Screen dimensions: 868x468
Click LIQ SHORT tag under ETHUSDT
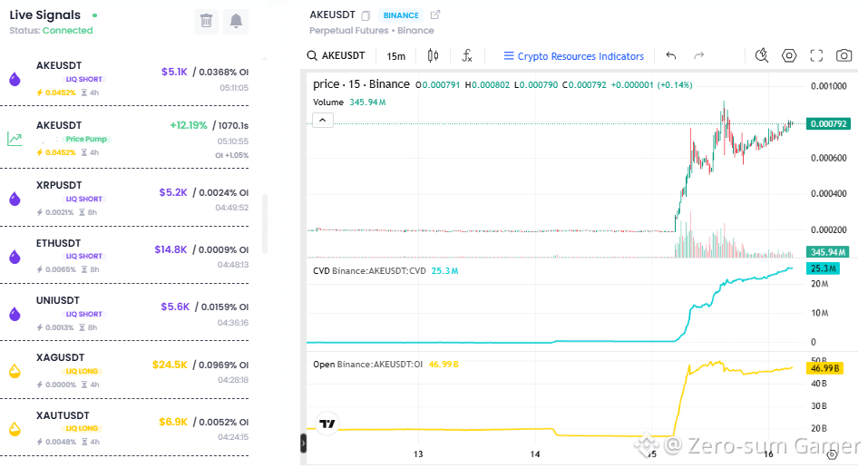[84, 256]
